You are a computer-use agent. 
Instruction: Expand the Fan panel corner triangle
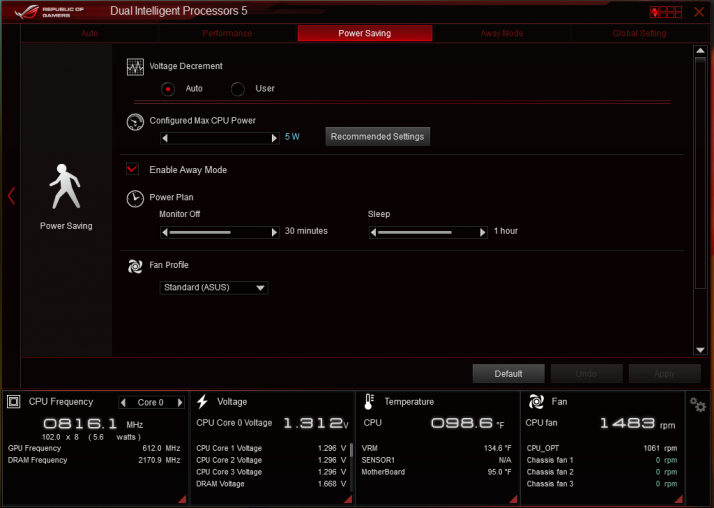pyautogui.click(x=678, y=499)
